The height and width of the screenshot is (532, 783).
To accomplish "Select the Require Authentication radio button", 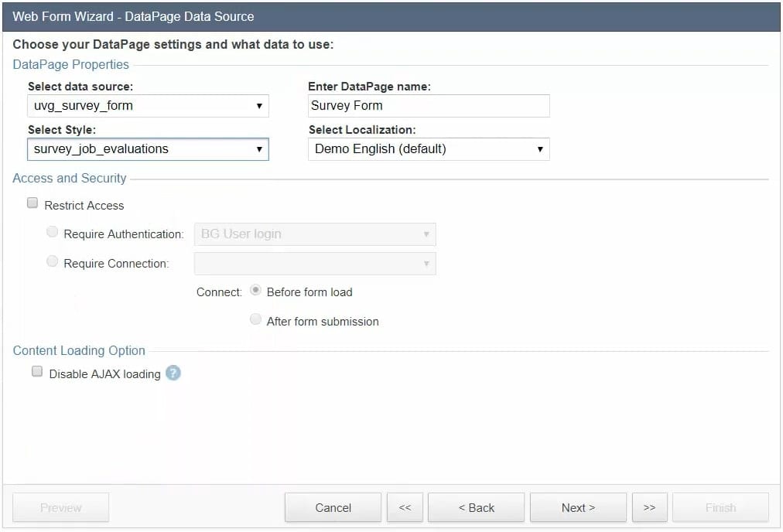I will [x=53, y=233].
